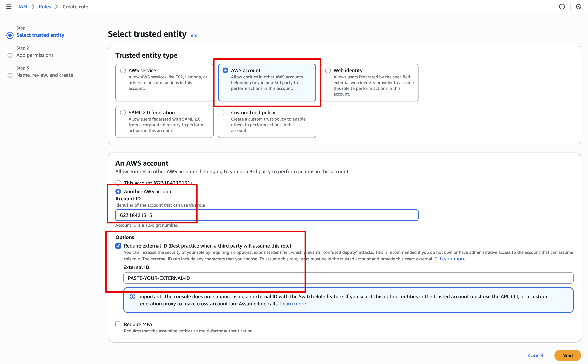Viewport: 588px width, 364px height.
Task: Click the External ID text field
Action: point(348,278)
